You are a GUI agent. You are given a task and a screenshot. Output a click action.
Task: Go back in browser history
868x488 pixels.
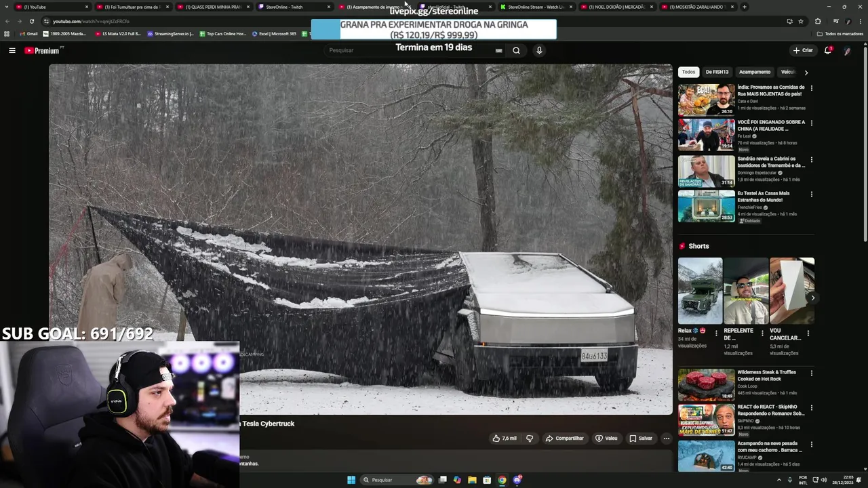pyautogui.click(x=7, y=21)
